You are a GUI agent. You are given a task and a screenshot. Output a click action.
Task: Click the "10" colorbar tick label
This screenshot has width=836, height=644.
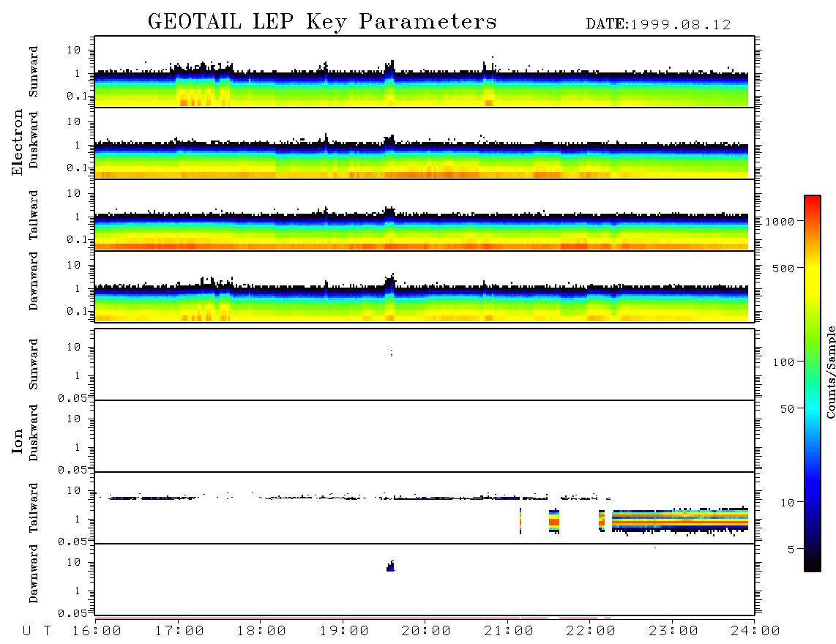788,502
